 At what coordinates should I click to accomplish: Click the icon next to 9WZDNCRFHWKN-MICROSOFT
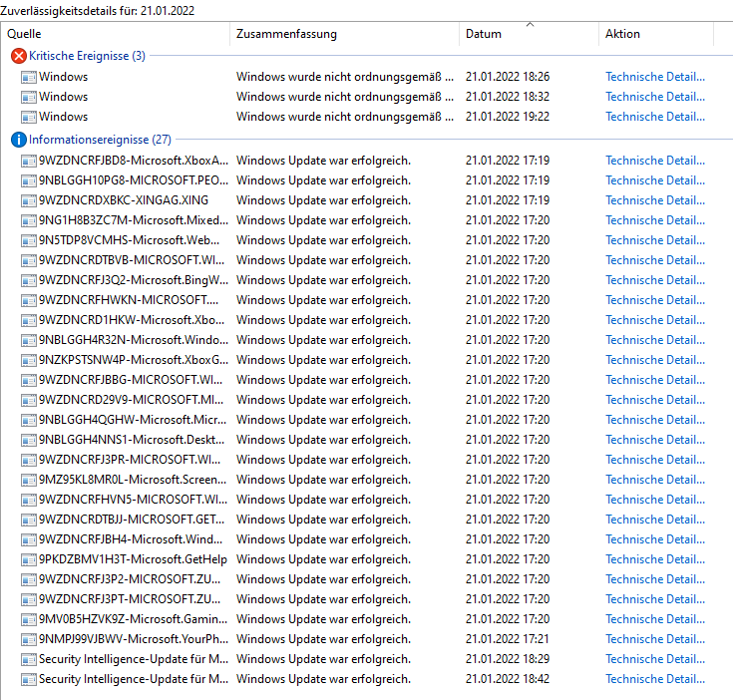tap(29, 300)
